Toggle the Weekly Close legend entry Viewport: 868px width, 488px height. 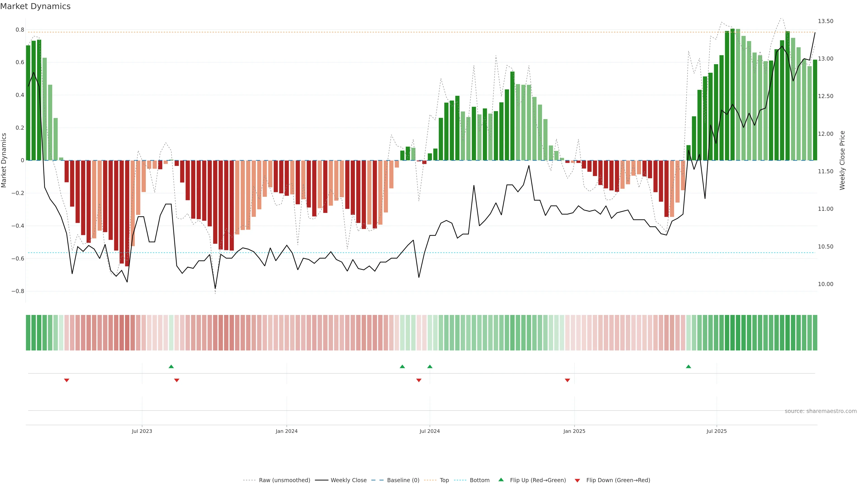348,480
